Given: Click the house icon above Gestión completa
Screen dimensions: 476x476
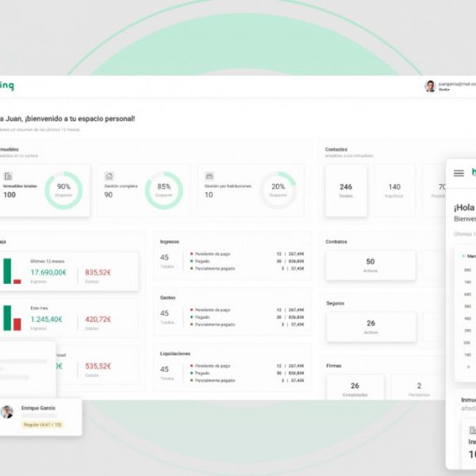Looking at the screenshot, I should 109,176.
